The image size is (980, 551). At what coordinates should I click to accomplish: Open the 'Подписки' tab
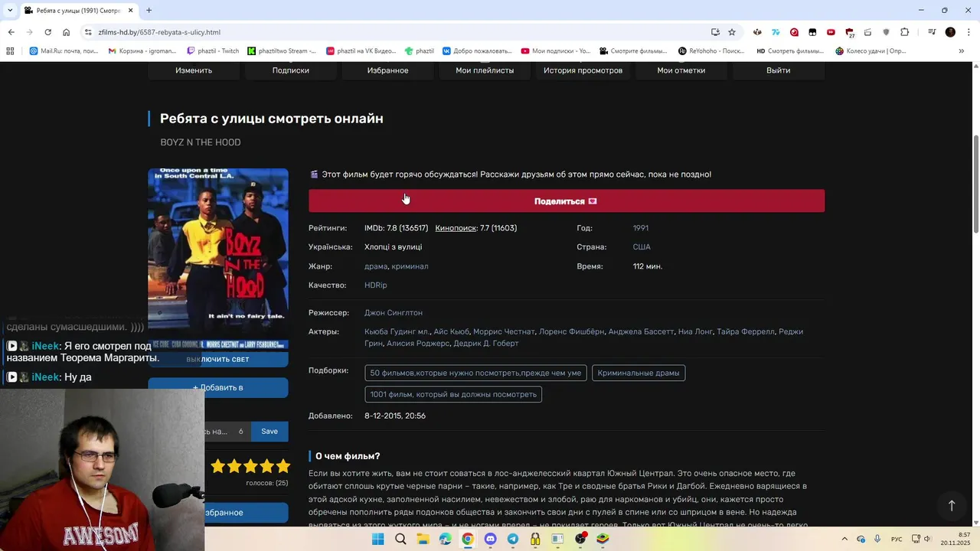pyautogui.click(x=291, y=70)
